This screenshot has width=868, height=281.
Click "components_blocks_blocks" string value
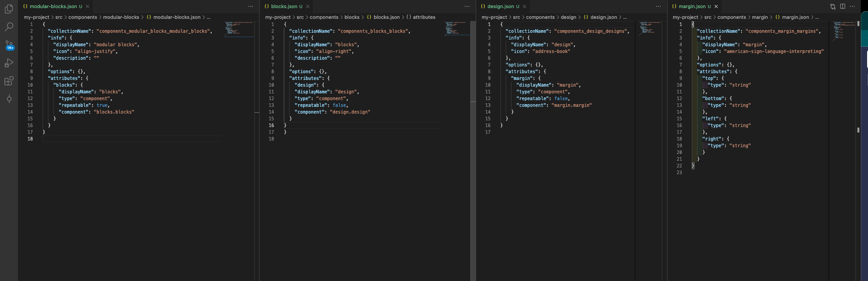tap(373, 31)
